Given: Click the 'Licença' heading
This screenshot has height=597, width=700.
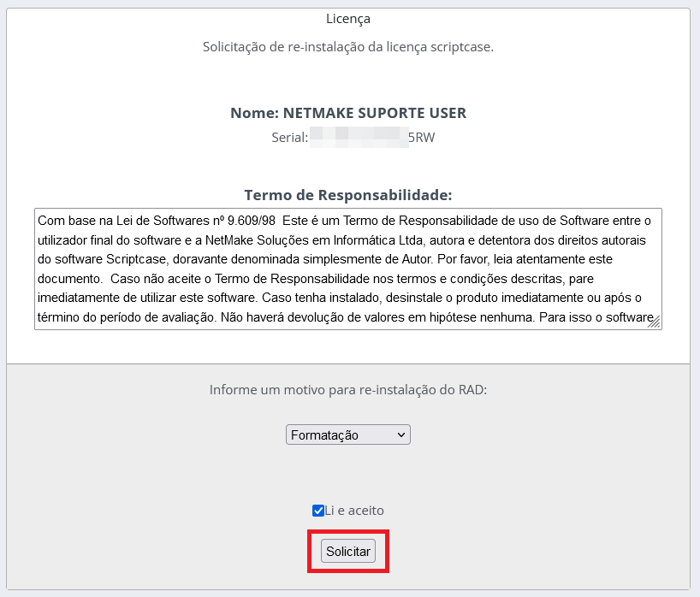Looking at the screenshot, I should 348,19.
